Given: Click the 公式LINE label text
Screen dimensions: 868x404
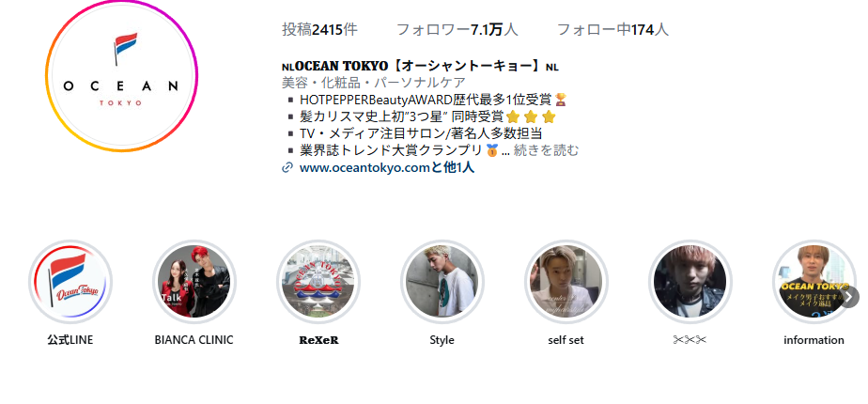Looking at the screenshot, I should [x=70, y=340].
